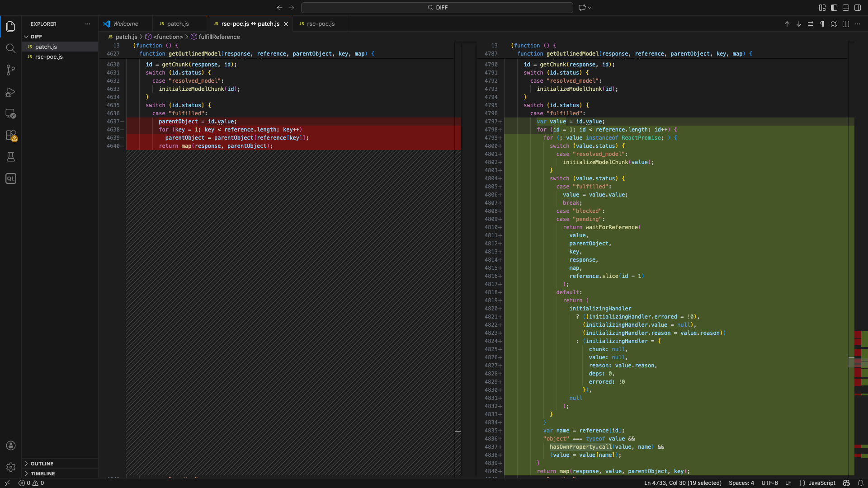Switch to the rsc-poc.js editor tab
The height and width of the screenshot is (488, 868).
(x=321, y=24)
